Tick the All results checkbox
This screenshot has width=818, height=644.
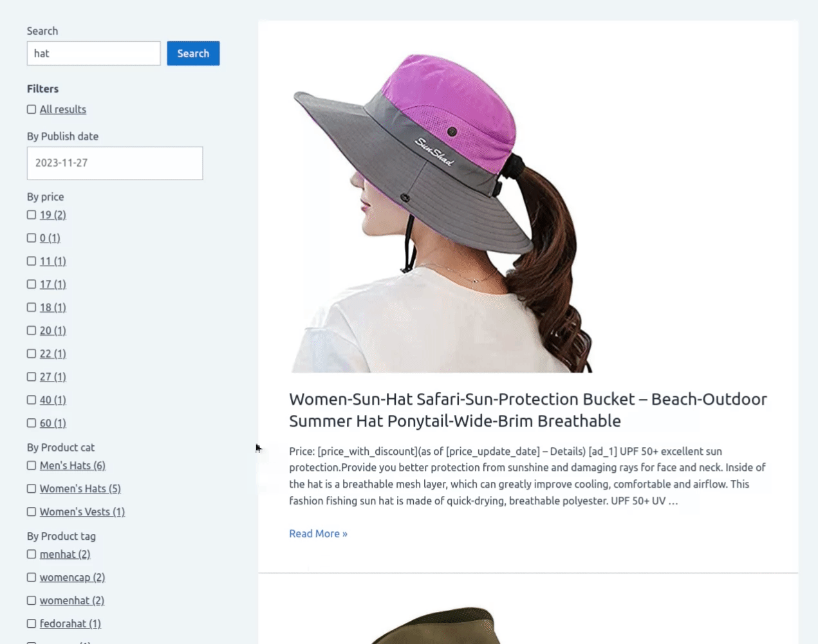coord(32,109)
